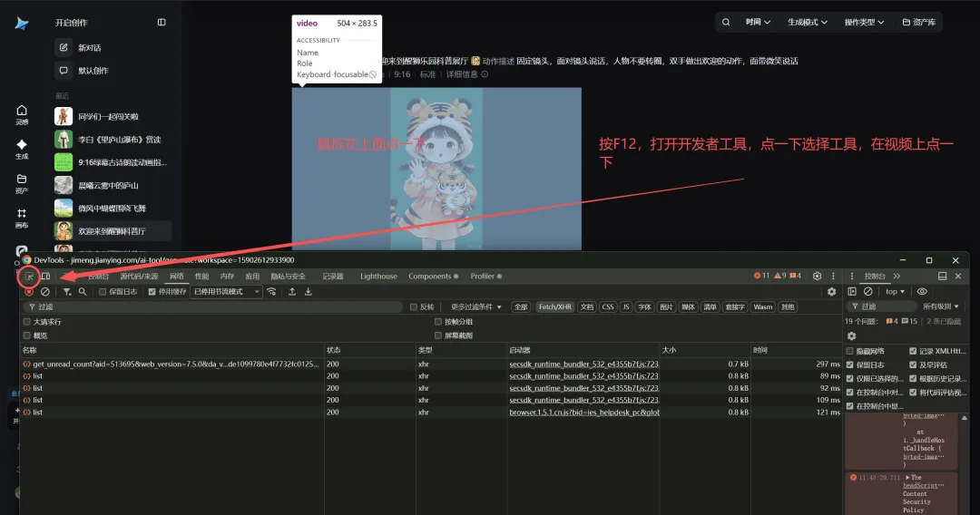Open the Profiler tab

485,276
